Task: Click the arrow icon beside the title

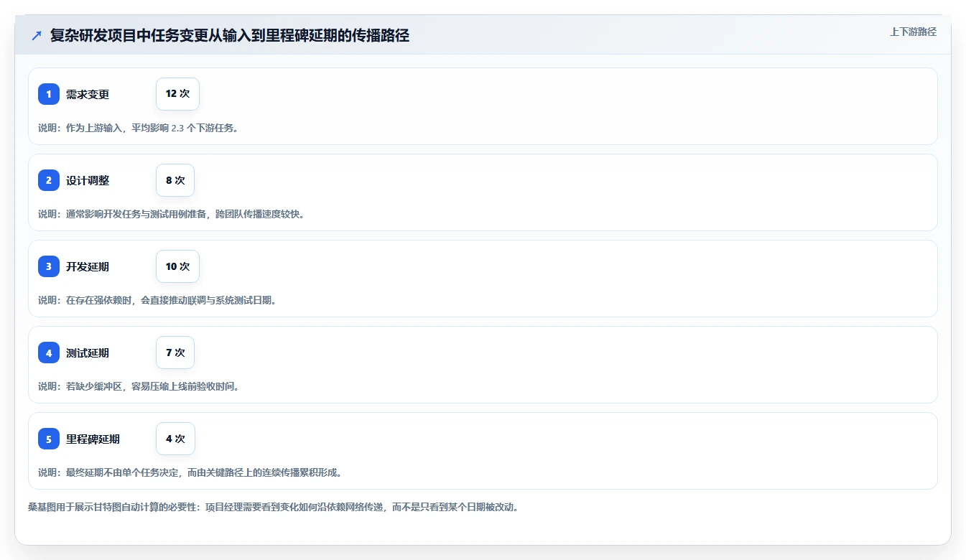Action: click(37, 35)
